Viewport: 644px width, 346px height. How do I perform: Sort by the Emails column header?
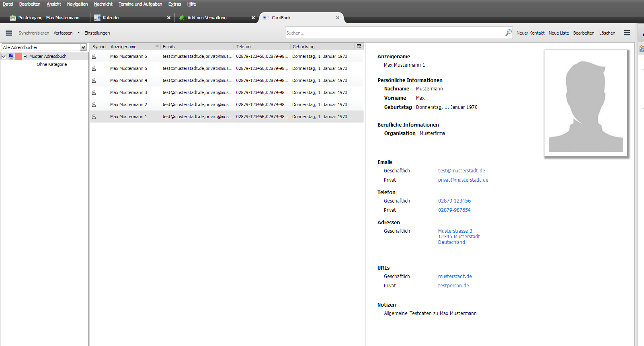pos(197,47)
